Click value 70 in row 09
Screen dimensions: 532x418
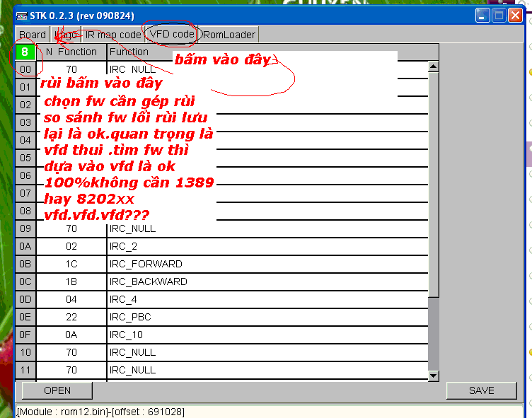pyautogui.click(x=71, y=228)
